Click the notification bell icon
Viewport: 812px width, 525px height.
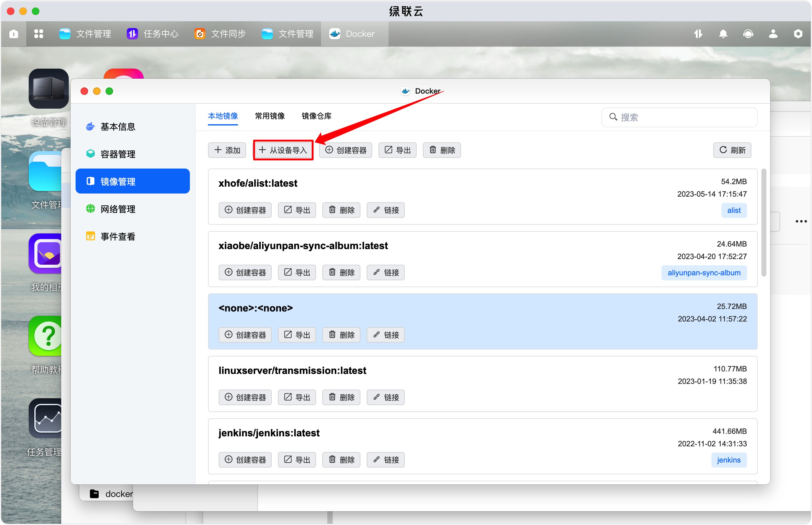(x=723, y=34)
